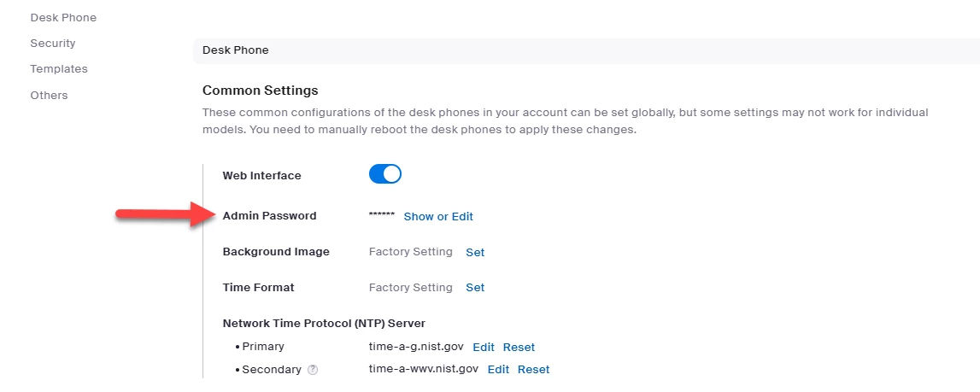Edit the Secondary NTP server
This screenshot has width=980, height=392.
click(x=498, y=370)
